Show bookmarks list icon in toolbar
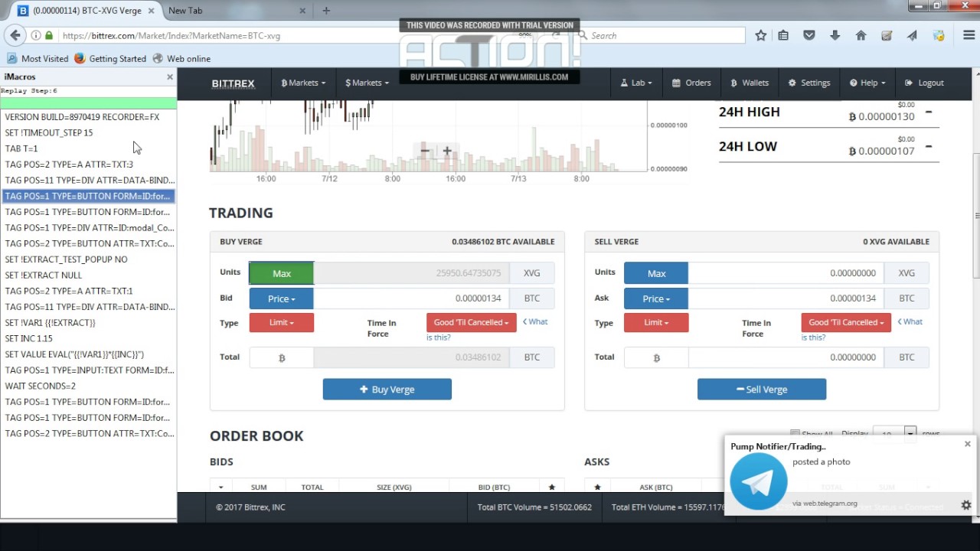This screenshot has width=980, height=551. point(783,35)
